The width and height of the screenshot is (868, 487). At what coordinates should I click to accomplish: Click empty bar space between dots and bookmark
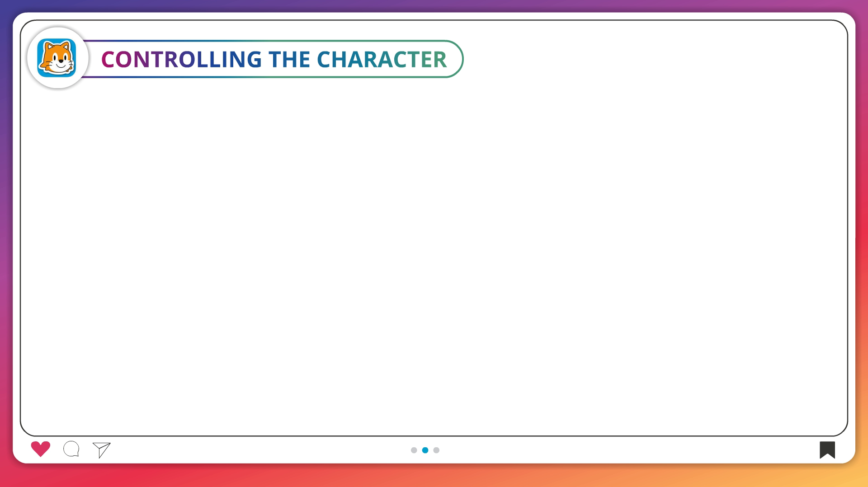click(628, 450)
